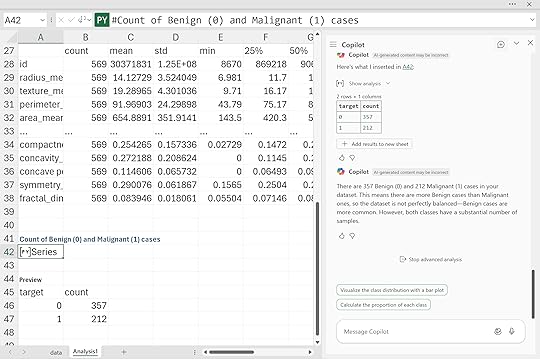Screen dimensions: 540x360
Task: Click the '25%' header cell in row 27
Action: [266, 51]
